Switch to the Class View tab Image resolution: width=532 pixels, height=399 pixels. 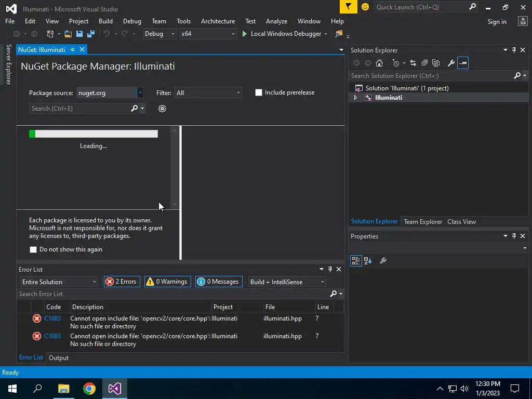click(461, 221)
